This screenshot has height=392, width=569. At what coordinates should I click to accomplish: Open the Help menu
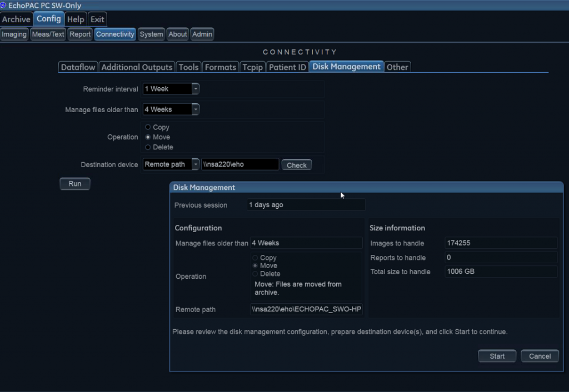tap(76, 19)
